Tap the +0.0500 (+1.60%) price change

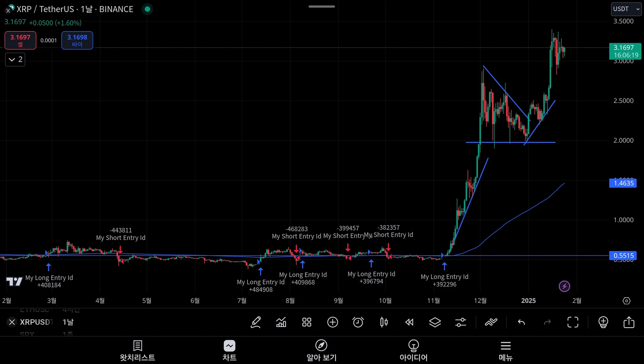(55, 23)
